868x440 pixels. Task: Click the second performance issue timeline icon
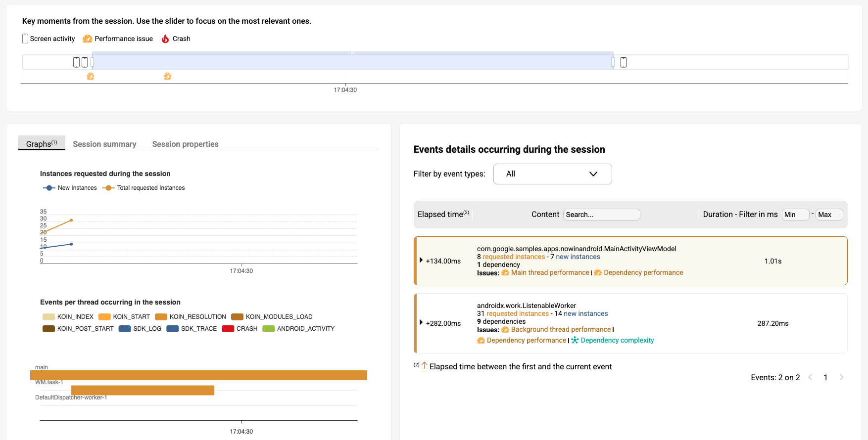167,77
